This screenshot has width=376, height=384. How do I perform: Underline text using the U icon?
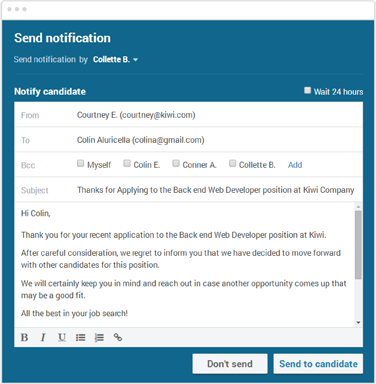pos(62,337)
